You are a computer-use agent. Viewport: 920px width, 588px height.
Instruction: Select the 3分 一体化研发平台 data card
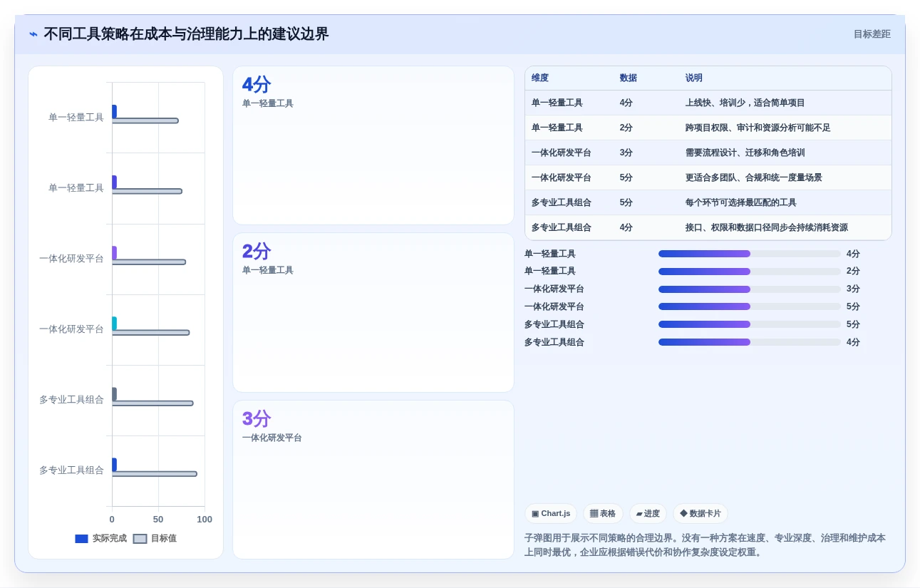373,480
